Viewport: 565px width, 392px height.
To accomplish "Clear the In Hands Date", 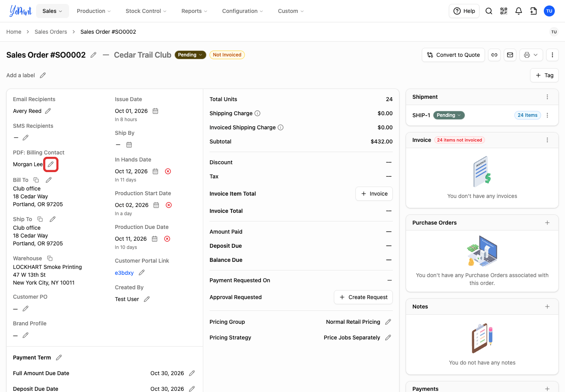I will tap(168, 171).
